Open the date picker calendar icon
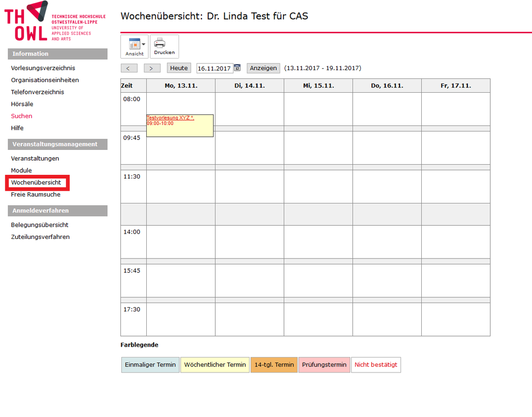The width and height of the screenshot is (532, 417). coord(237,68)
